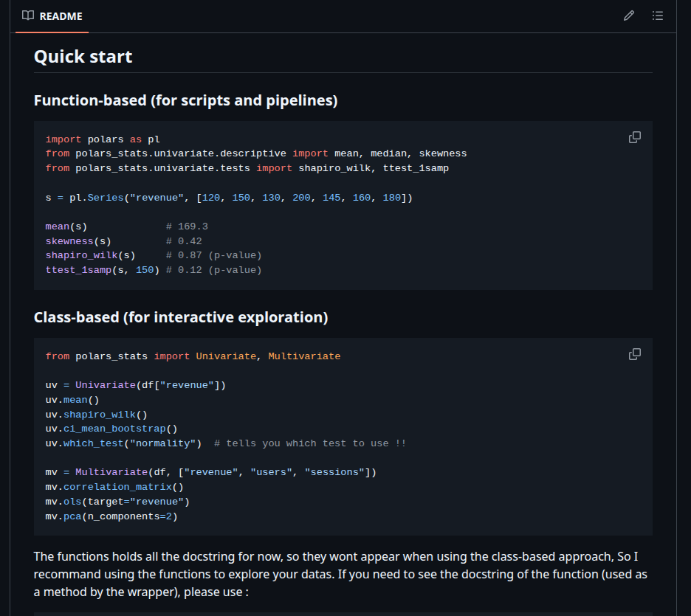Click the "uv.shapiro_wilk()" line

96,415
